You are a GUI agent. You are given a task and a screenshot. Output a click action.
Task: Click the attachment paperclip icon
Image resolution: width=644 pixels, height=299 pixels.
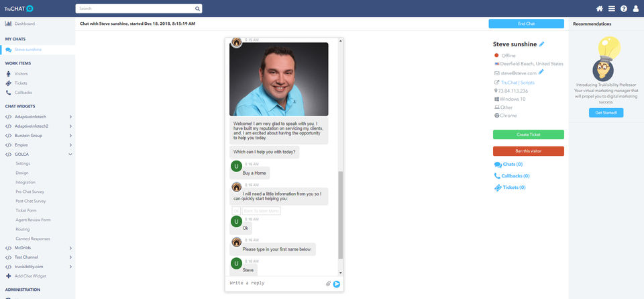pyautogui.click(x=328, y=284)
